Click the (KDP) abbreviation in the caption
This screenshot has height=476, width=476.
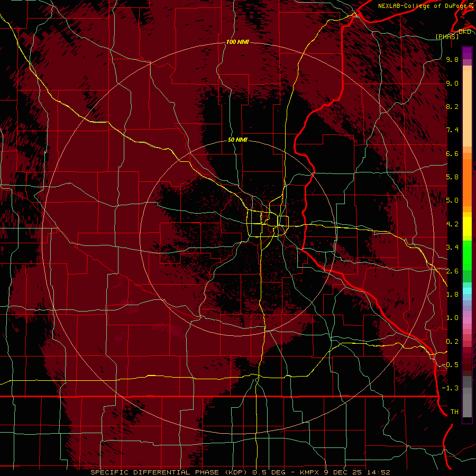[x=237, y=472]
